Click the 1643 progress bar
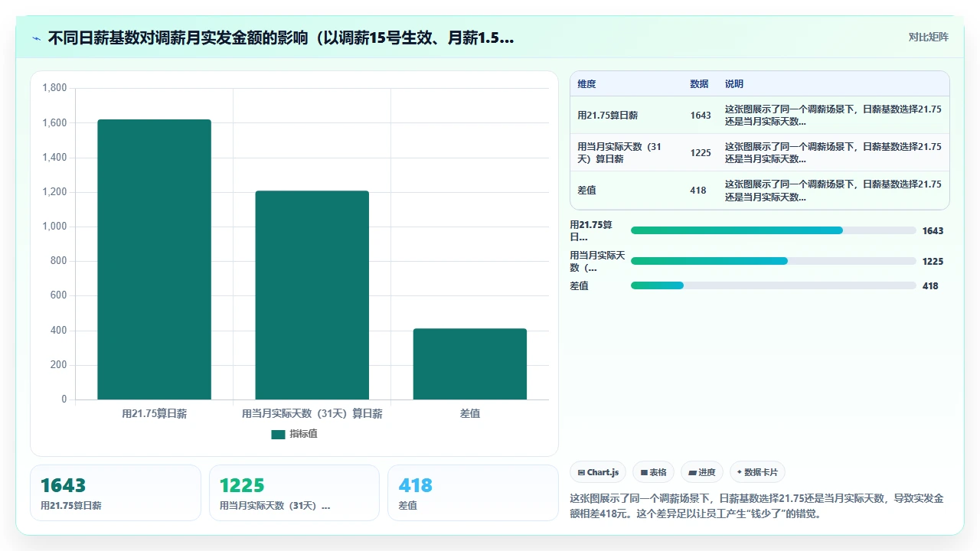Screen dimensions: 980x551 point(773,230)
